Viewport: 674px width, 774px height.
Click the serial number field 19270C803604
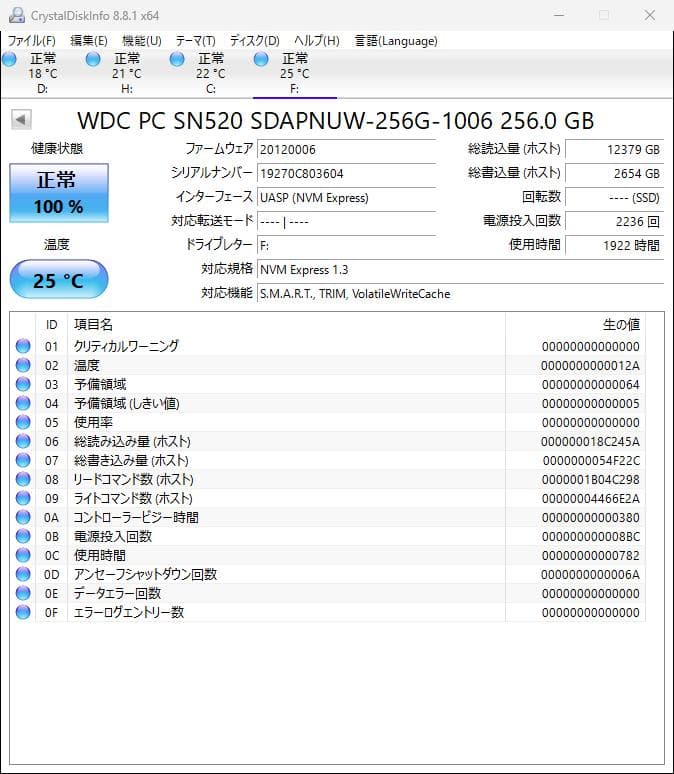(346, 174)
